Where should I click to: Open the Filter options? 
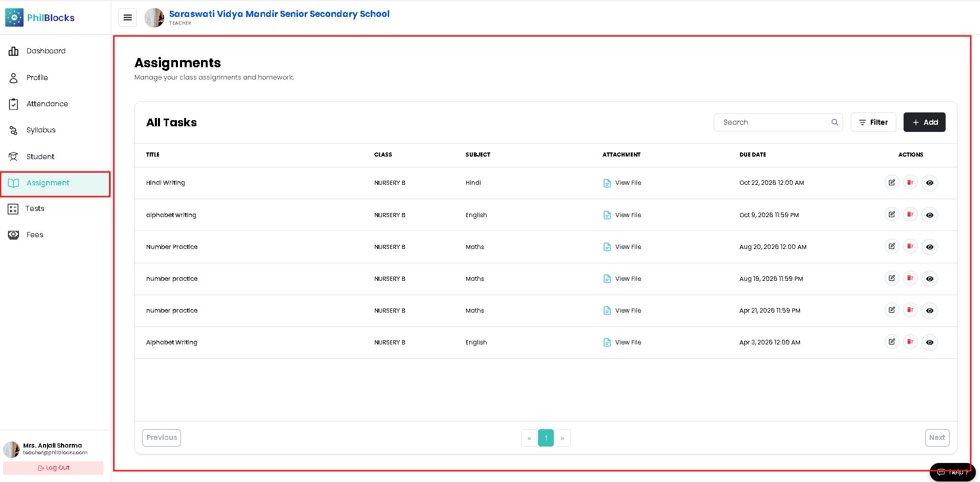coord(873,122)
